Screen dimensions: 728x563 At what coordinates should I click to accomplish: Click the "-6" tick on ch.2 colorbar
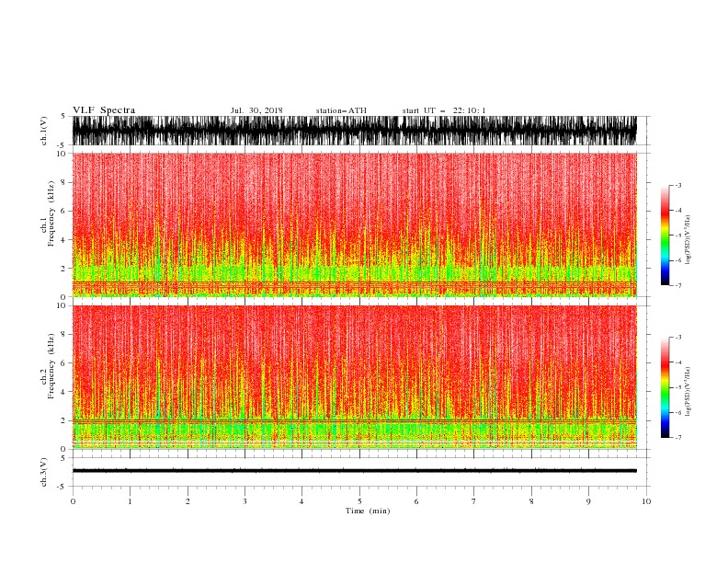[x=677, y=412]
